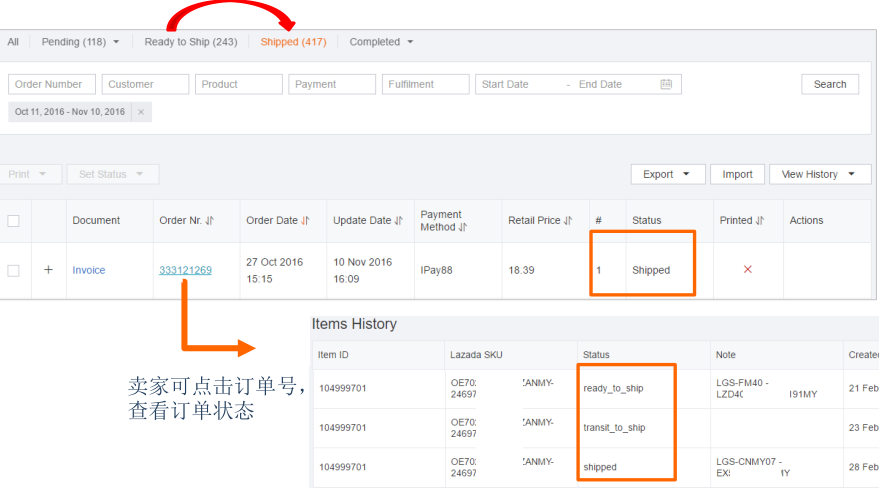Select the Shipped (417) tab
Image resolution: width=879 pixels, height=488 pixels.
[x=293, y=42]
